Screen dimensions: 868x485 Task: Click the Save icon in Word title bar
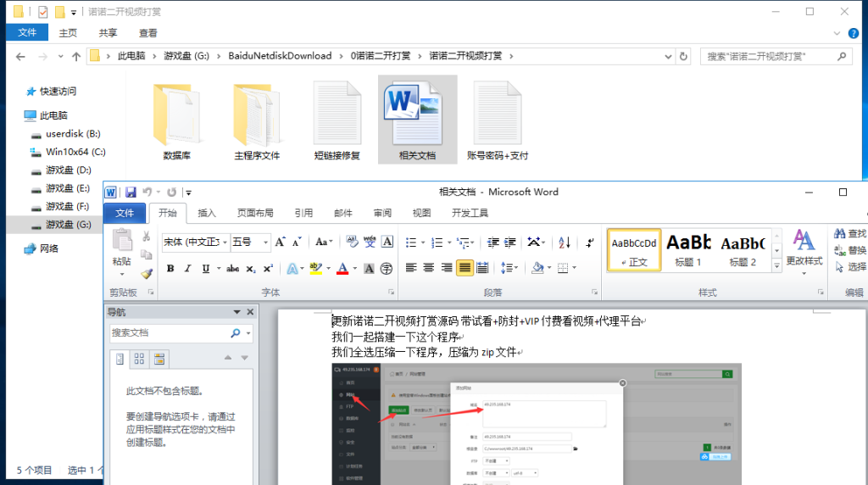coord(131,192)
